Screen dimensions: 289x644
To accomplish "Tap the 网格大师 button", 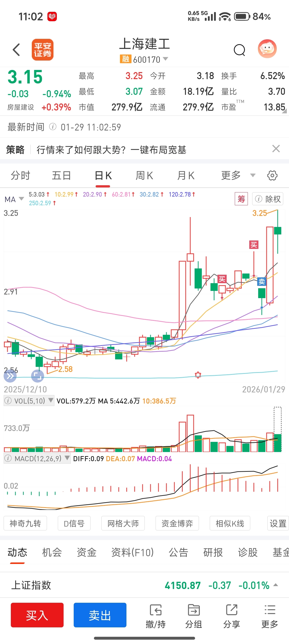I will [123, 523].
